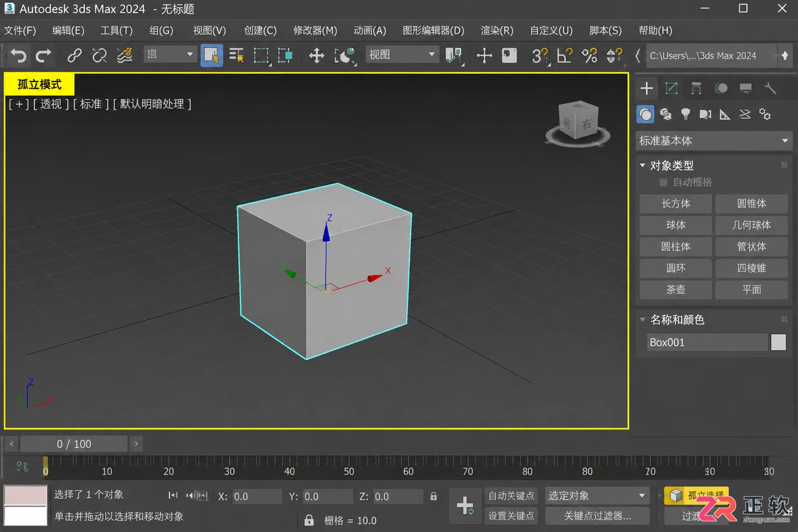This screenshot has width=798, height=532.
Task: Open the Hierarchy panel tab
Action: point(696,88)
